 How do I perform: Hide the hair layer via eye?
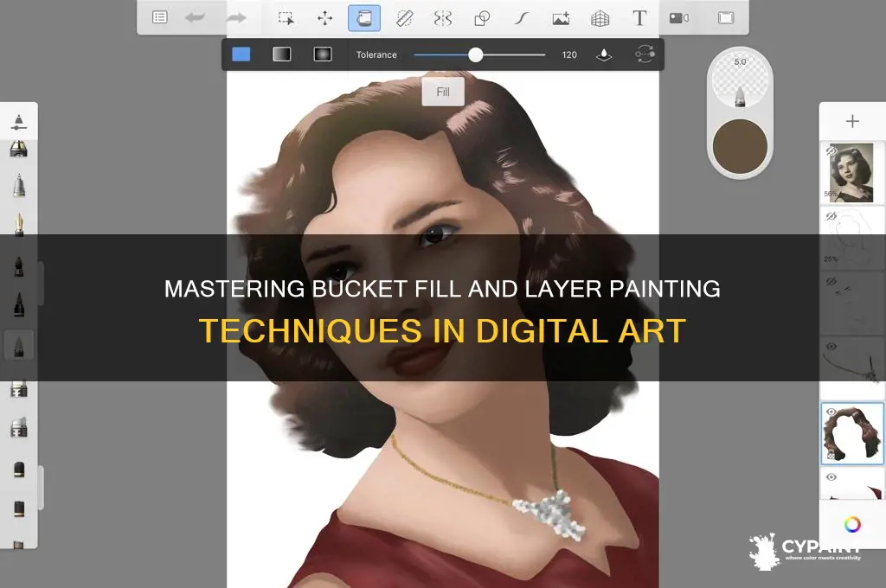click(x=831, y=412)
